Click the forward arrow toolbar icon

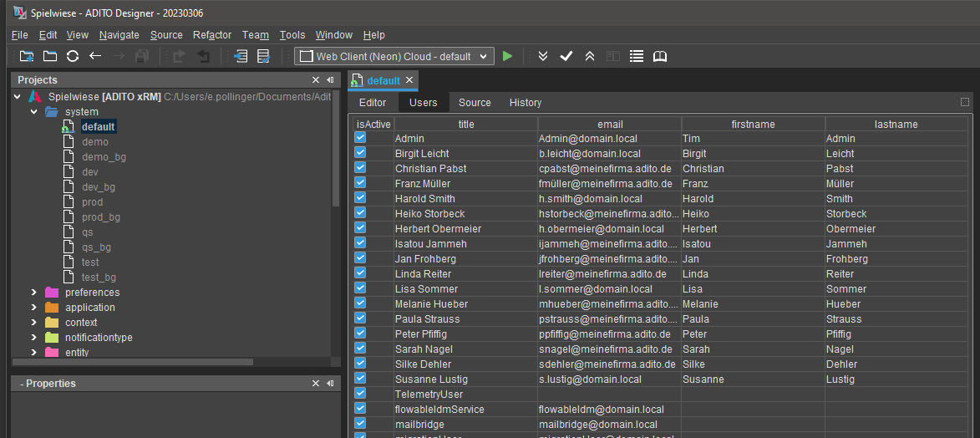tap(118, 56)
